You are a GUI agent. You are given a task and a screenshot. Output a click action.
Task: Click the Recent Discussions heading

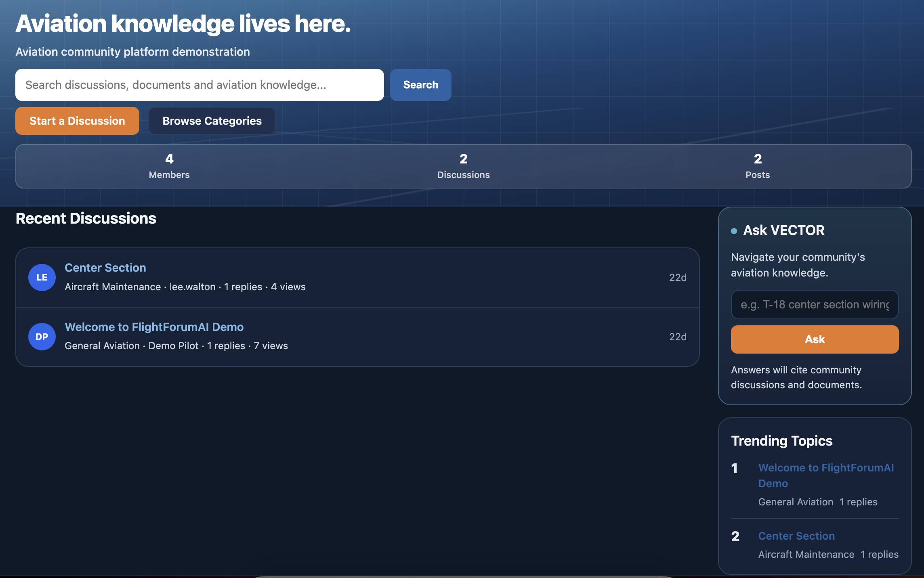(86, 218)
